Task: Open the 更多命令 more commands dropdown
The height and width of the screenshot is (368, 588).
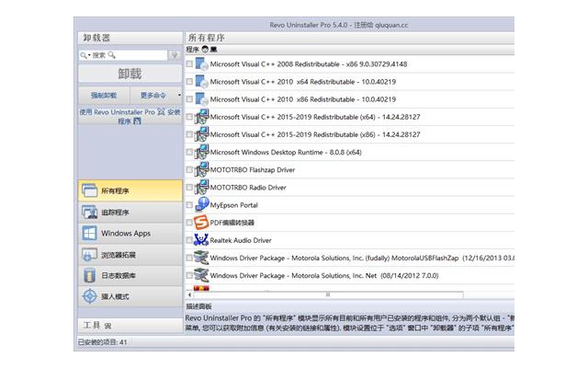Action: [x=156, y=96]
